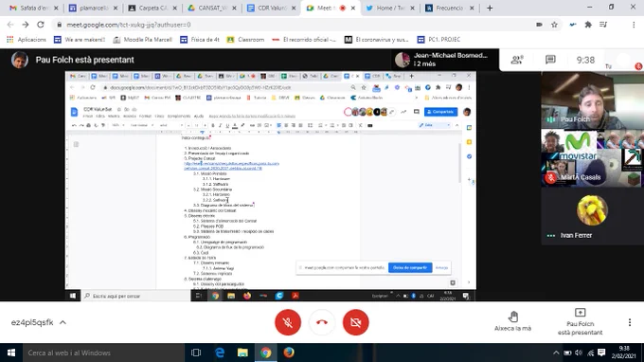Open Firefox from the taskbar
Screen dimensions: 644x362
[289, 353]
